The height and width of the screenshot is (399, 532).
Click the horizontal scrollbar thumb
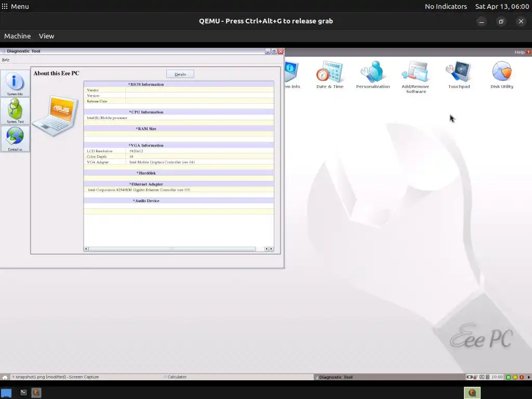click(x=171, y=249)
